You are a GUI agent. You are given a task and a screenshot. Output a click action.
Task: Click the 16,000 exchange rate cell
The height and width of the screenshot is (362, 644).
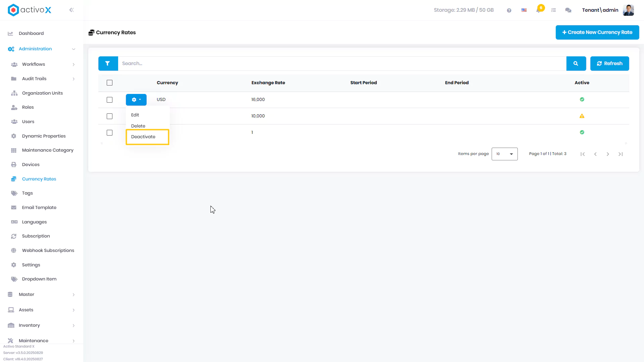tap(258, 100)
